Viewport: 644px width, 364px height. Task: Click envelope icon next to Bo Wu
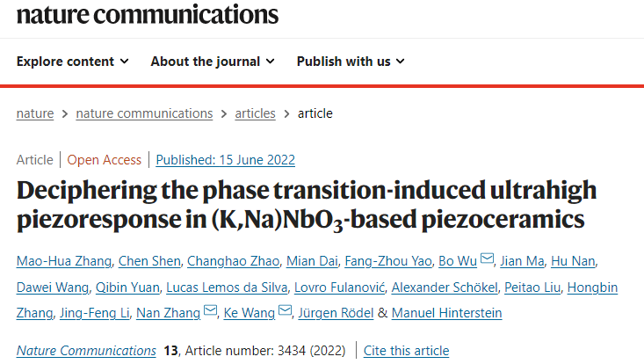(487, 259)
